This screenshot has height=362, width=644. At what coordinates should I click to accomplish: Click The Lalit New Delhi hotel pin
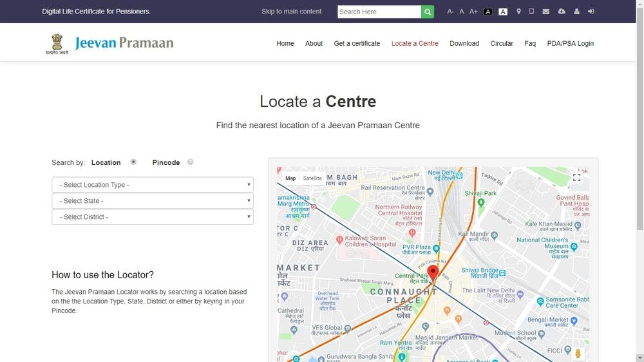pyautogui.click(x=520, y=294)
